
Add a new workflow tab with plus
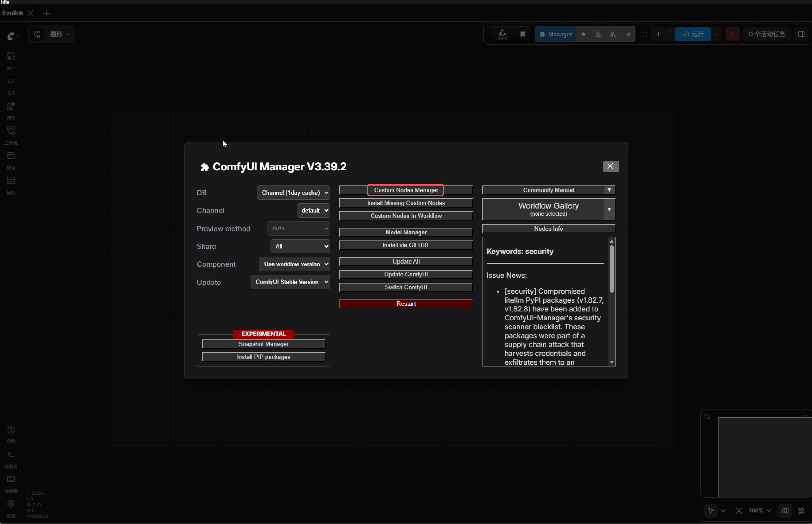[x=47, y=13]
